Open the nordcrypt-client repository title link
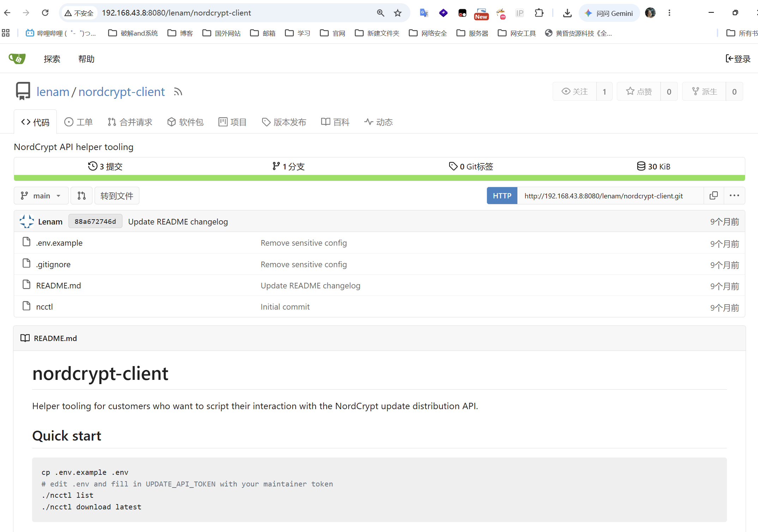 pyautogui.click(x=122, y=92)
